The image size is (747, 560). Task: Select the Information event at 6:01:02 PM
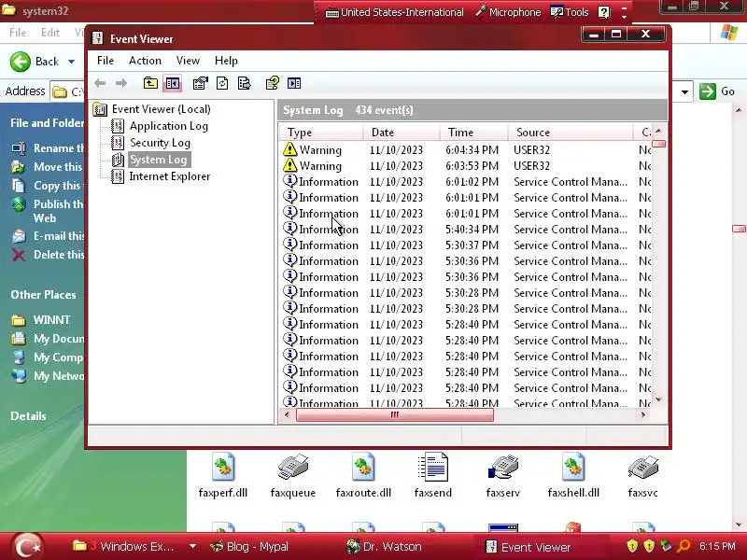click(x=467, y=182)
